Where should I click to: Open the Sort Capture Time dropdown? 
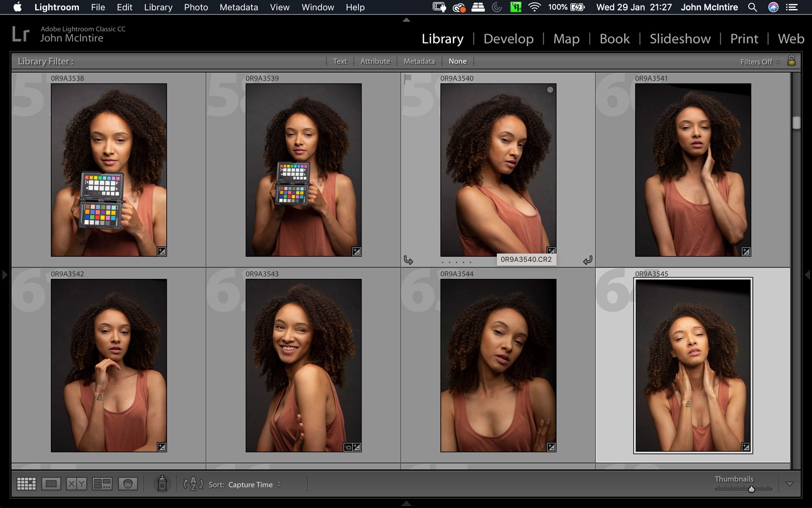point(252,485)
